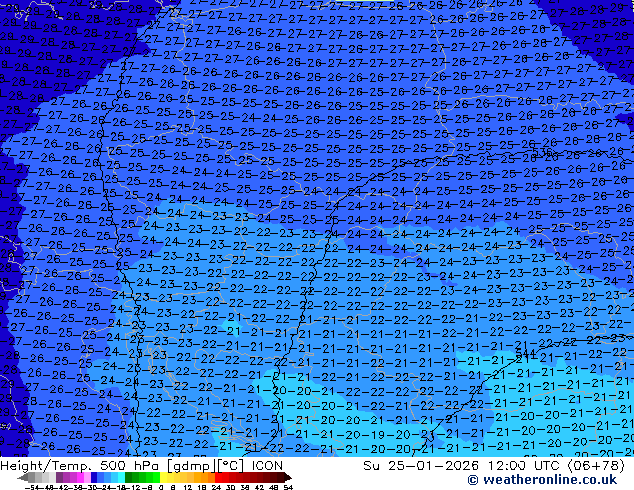This screenshot has height=490, width=634.
Task: Pick the cyan legend swatch above -18
Action: pyautogui.click(x=121, y=478)
